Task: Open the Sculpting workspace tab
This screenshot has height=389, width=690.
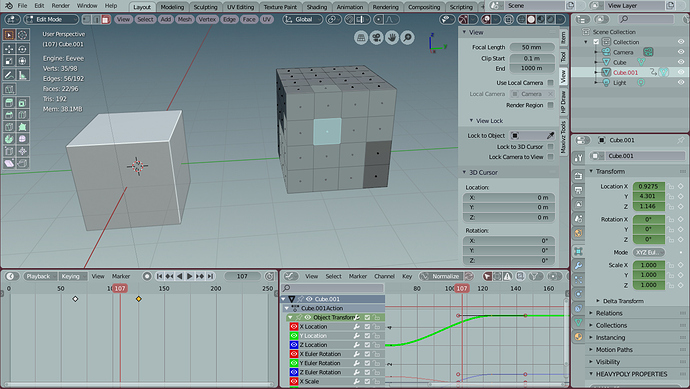Action: point(206,7)
